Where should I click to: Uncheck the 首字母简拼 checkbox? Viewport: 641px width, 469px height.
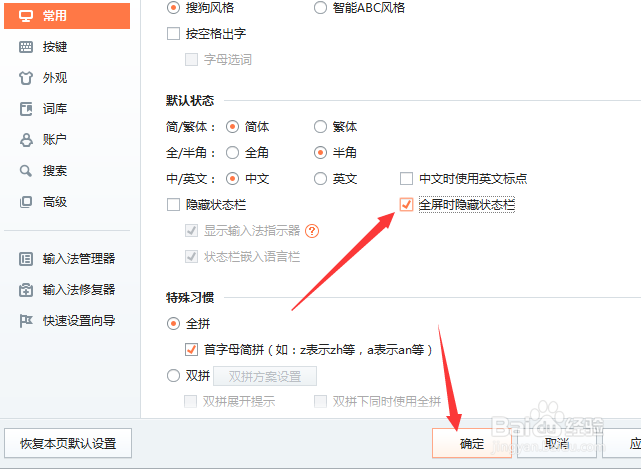(x=191, y=350)
